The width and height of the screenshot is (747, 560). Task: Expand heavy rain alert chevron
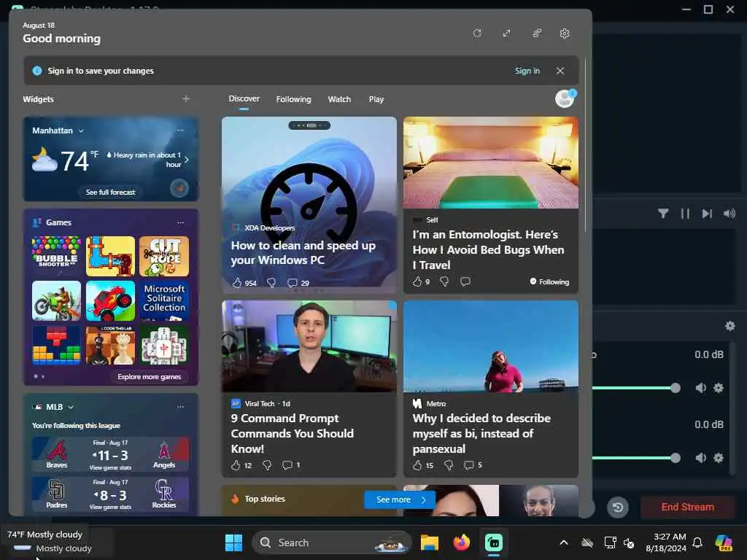coord(187,160)
